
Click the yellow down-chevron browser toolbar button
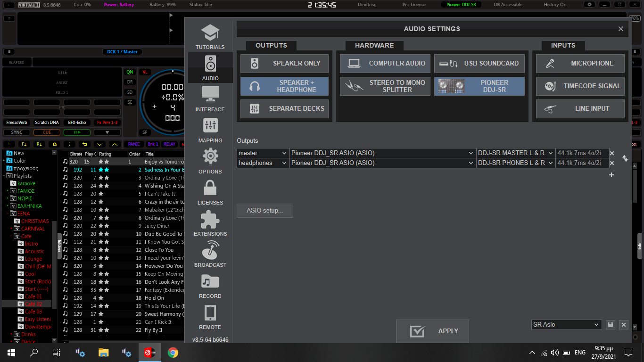click(x=99, y=144)
